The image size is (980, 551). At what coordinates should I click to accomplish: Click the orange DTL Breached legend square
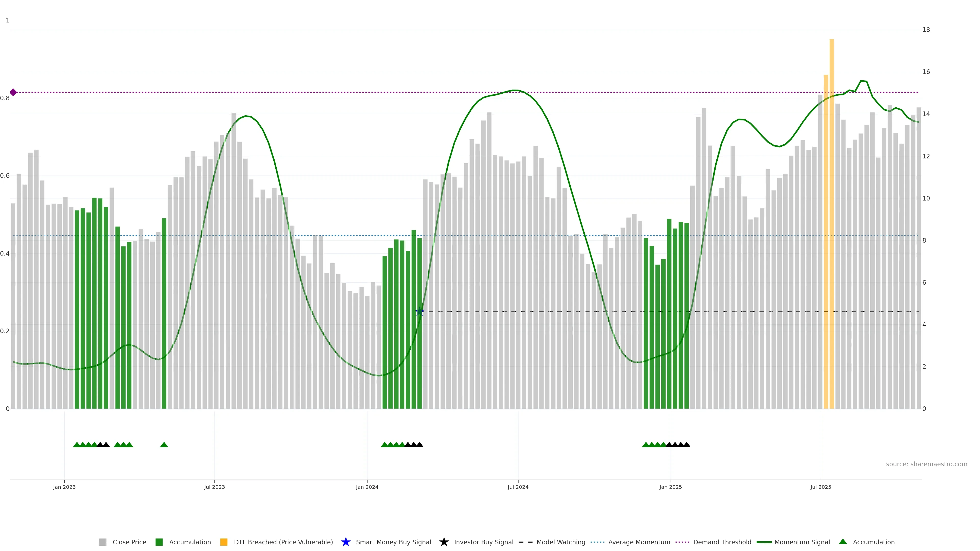pos(224,542)
